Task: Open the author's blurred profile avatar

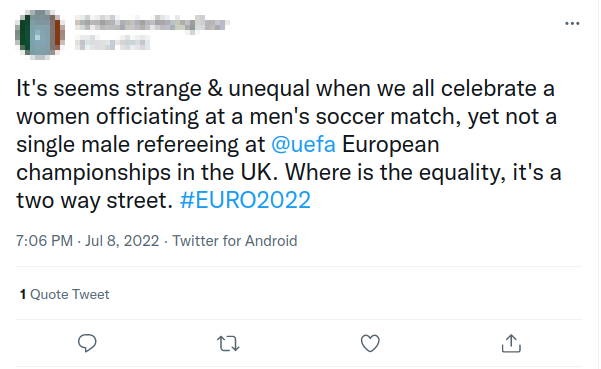Action: click(x=40, y=34)
